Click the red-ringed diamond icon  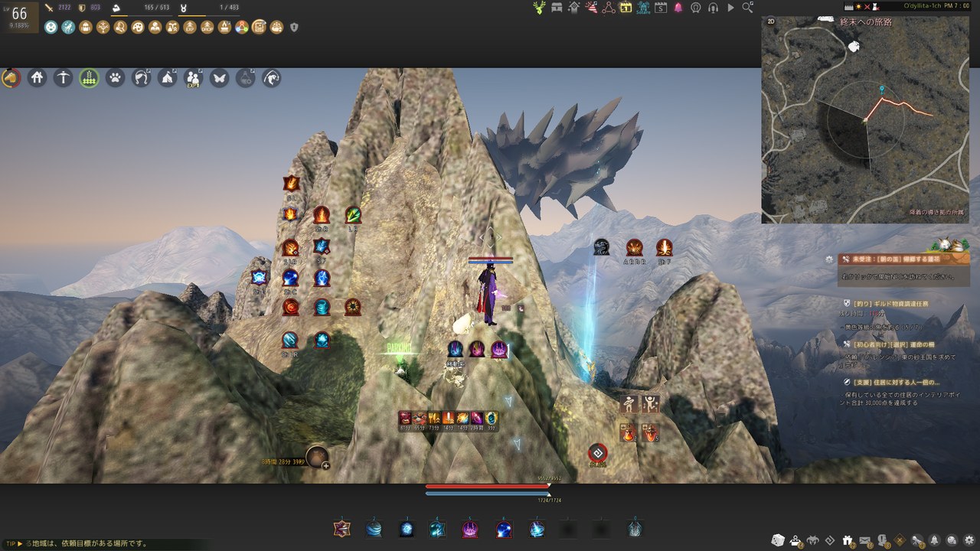(x=598, y=453)
